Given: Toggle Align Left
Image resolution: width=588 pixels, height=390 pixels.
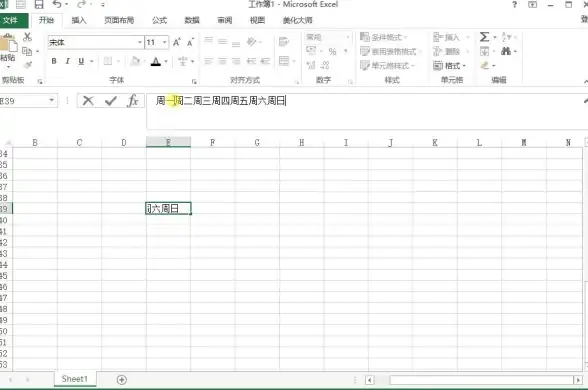Looking at the screenshot, I should pyautogui.click(x=208, y=61).
